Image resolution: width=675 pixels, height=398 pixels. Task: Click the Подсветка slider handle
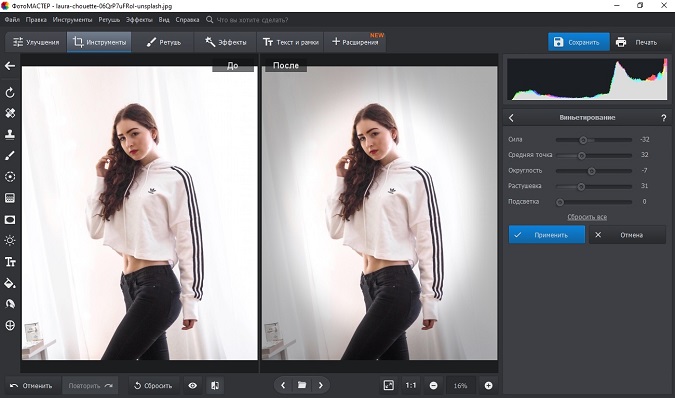coord(560,202)
